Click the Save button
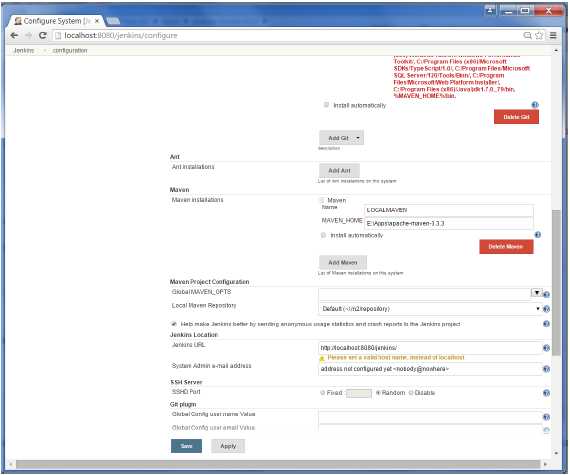This screenshot has width=570, height=475. 186,446
